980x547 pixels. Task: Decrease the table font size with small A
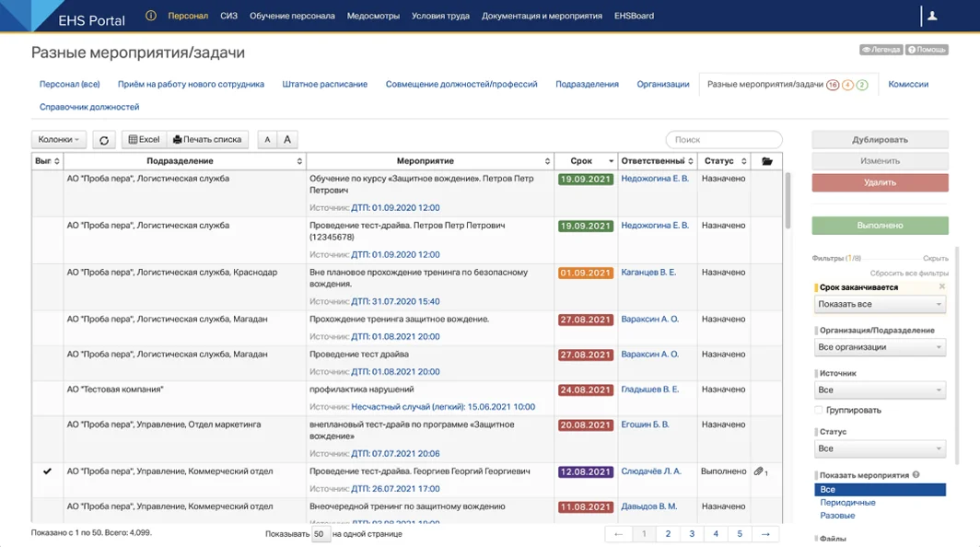click(x=267, y=139)
